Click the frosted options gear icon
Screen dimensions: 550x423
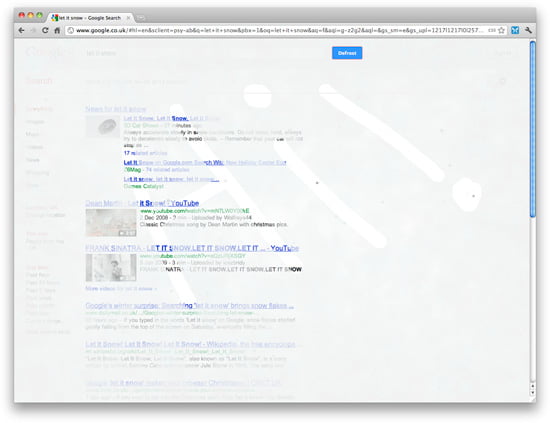[503, 81]
